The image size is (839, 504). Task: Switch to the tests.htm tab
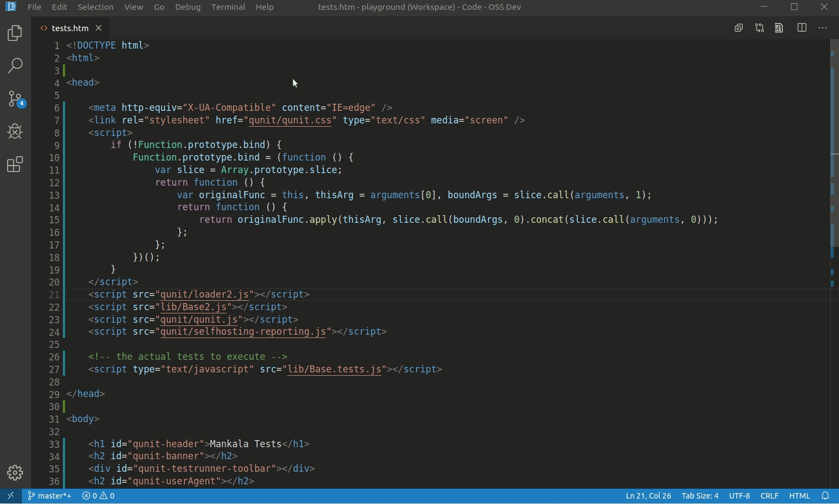(69, 28)
